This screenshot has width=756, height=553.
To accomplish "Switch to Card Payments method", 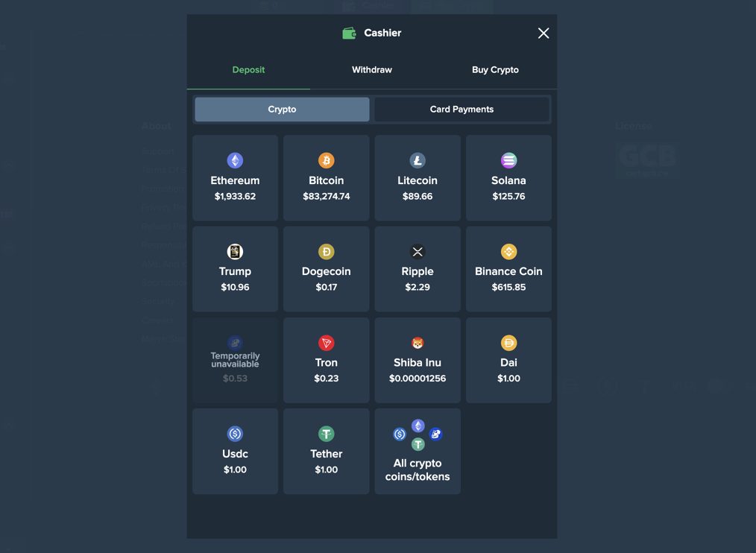I will 462,110.
